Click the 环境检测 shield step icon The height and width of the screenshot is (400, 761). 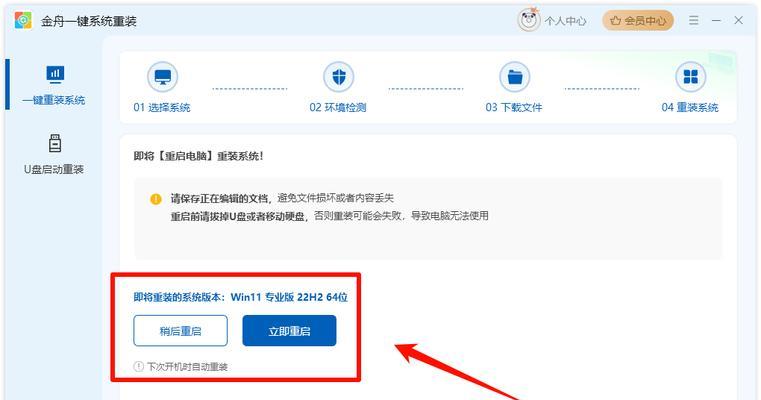point(339,77)
